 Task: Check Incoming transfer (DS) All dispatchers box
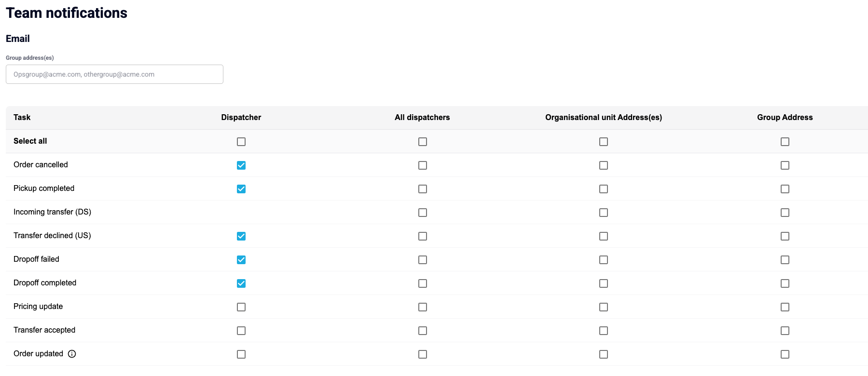pyautogui.click(x=423, y=213)
